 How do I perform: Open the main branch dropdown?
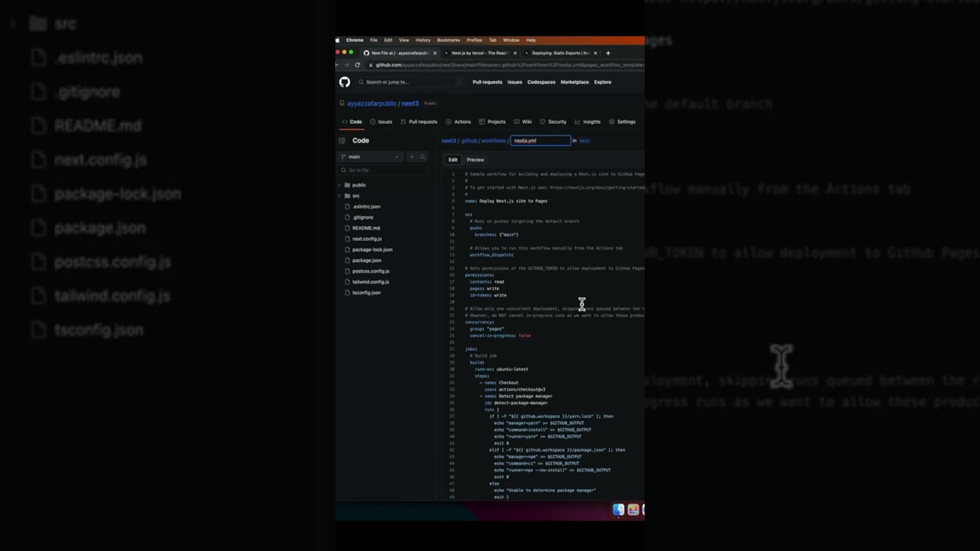click(371, 157)
